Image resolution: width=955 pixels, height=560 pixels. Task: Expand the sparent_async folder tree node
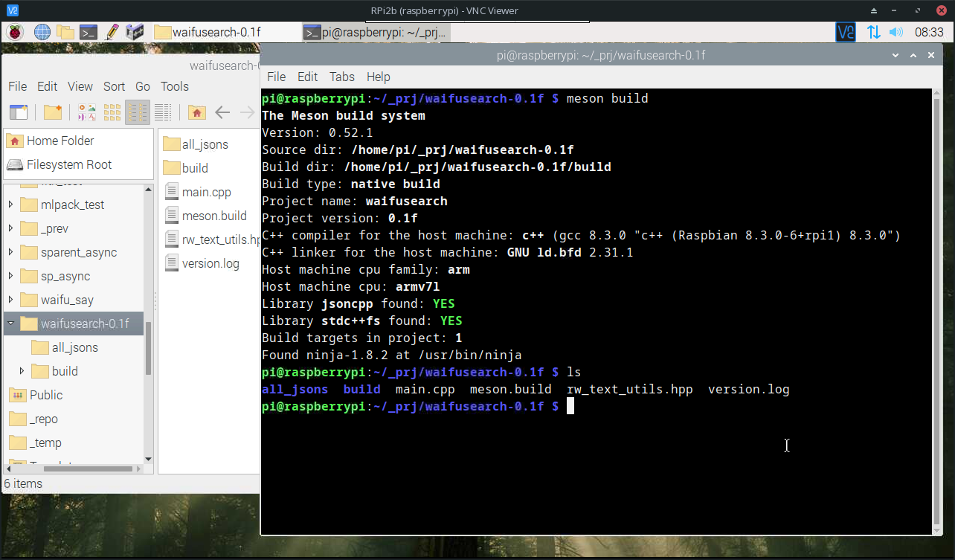pyautogui.click(x=10, y=252)
